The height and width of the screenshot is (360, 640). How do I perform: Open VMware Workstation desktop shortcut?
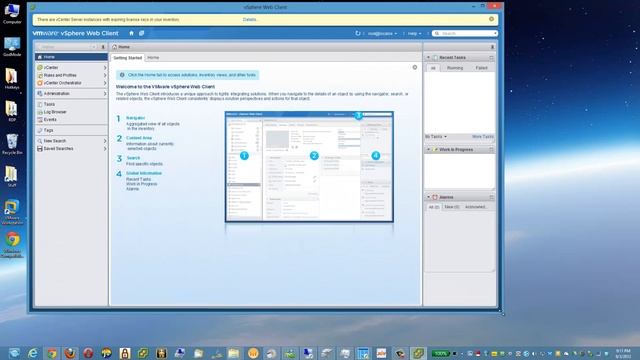[x=12, y=211]
